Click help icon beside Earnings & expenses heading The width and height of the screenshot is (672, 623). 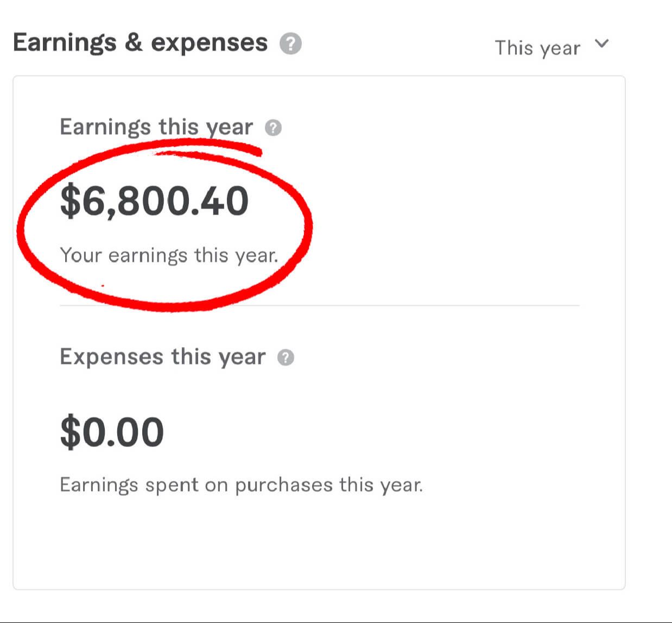click(290, 43)
